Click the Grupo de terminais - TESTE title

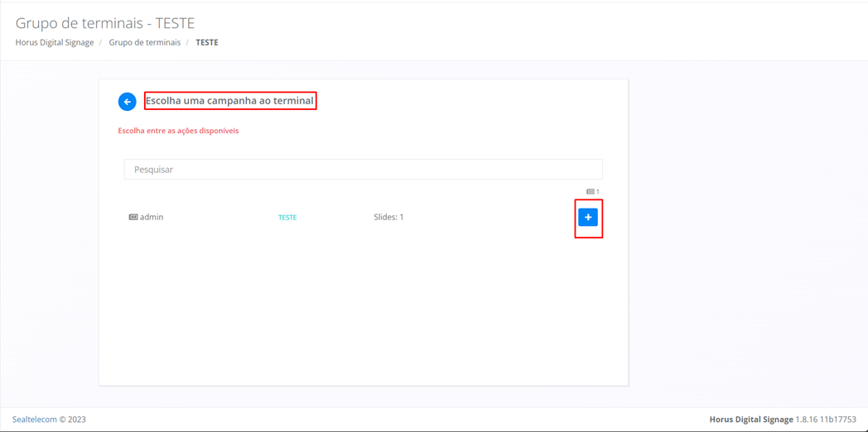(x=105, y=23)
